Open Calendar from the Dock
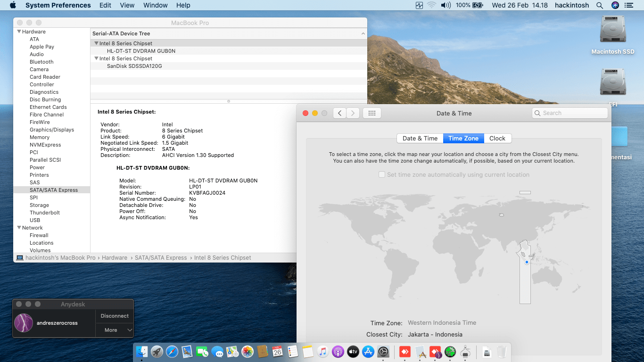Viewport: 644px width, 362px height. pyautogui.click(x=277, y=352)
